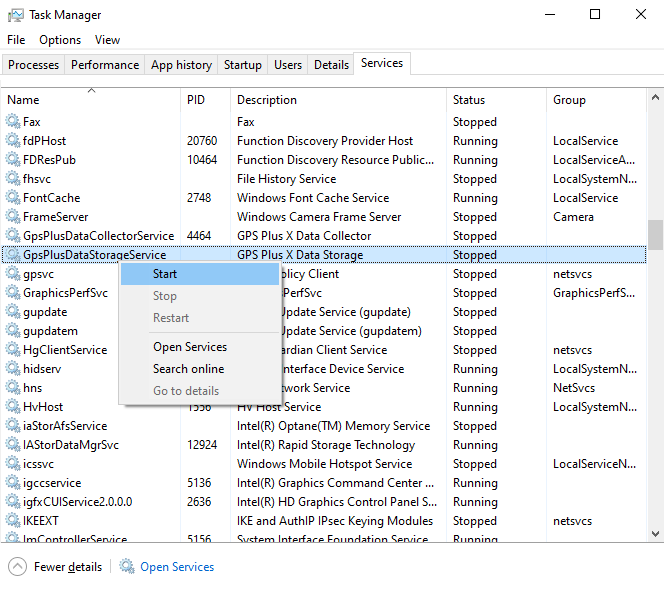
Task: Open the Options menu
Action: coord(60,40)
